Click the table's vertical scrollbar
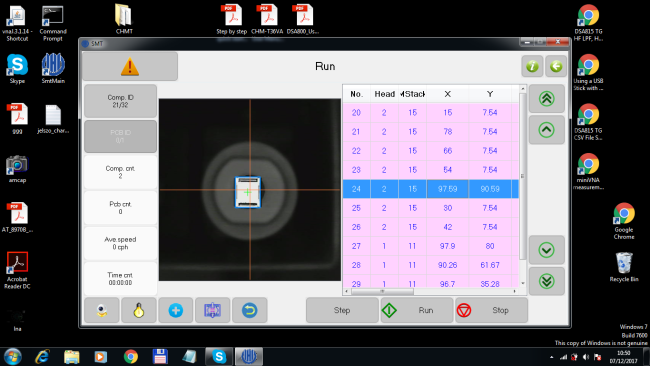The width and height of the screenshot is (650, 366). point(522,187)
